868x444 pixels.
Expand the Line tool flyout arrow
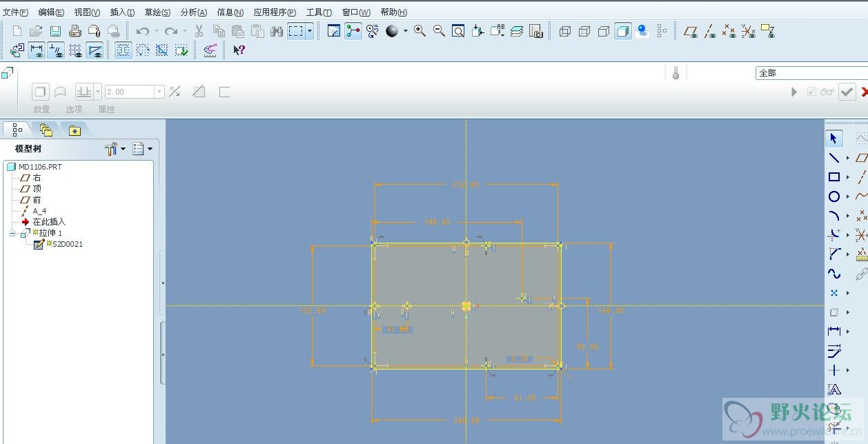pos(848,158)
